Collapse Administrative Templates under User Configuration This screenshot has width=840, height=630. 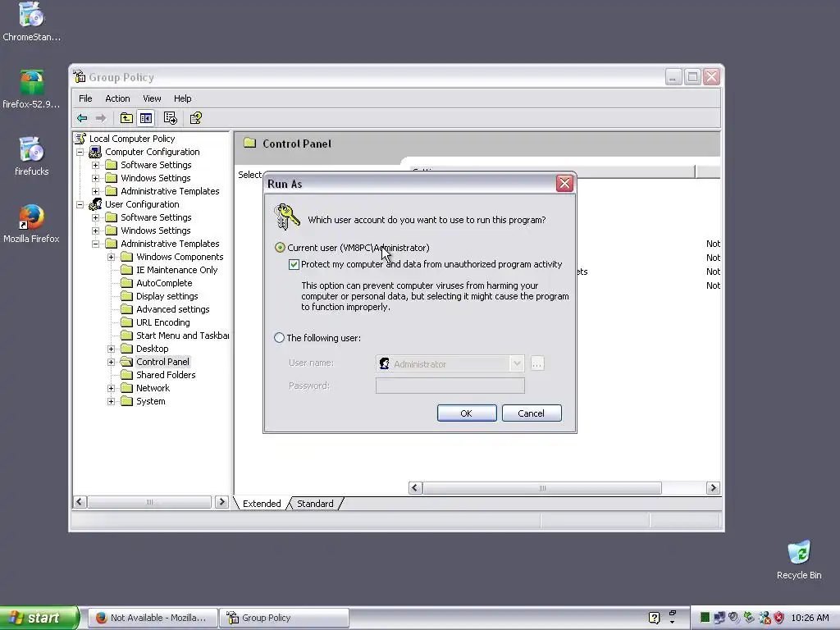95,244
